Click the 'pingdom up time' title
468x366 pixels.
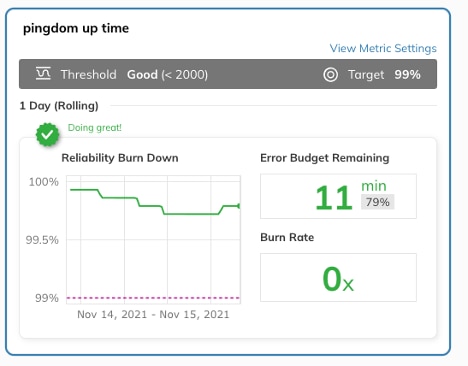click(76, 28)
